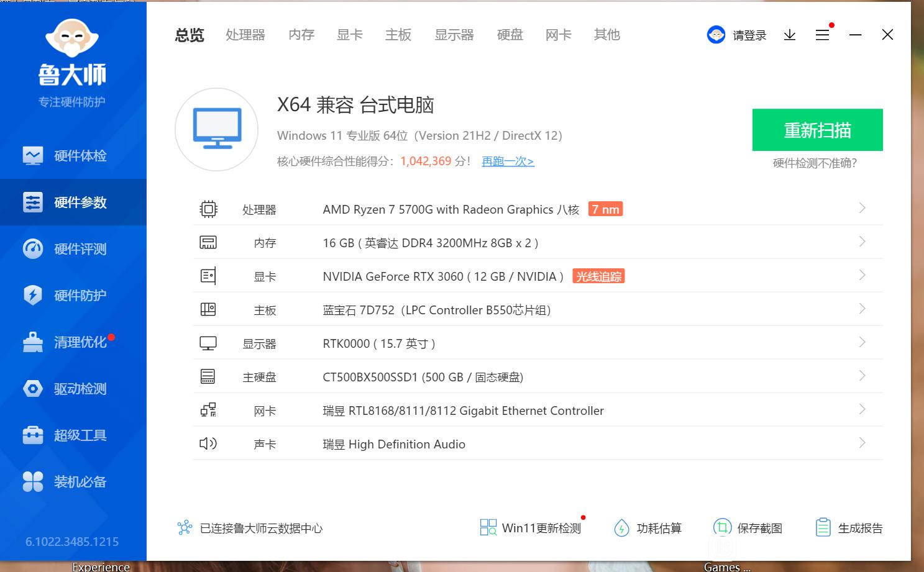Switch to the 网卡 tab
This screenshot has height=572, width=924.
click(x=559, y=35)
